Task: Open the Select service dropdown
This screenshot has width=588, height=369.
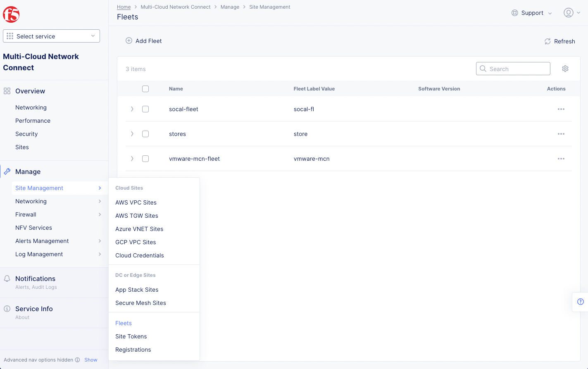Action: click(x=51, y=36)
